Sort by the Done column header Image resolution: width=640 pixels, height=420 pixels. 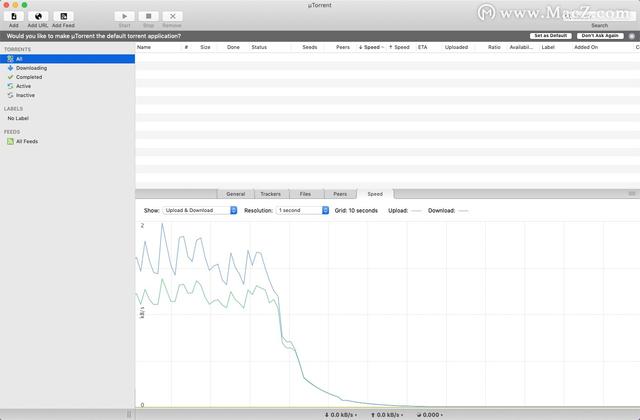[x=233, y=47]
